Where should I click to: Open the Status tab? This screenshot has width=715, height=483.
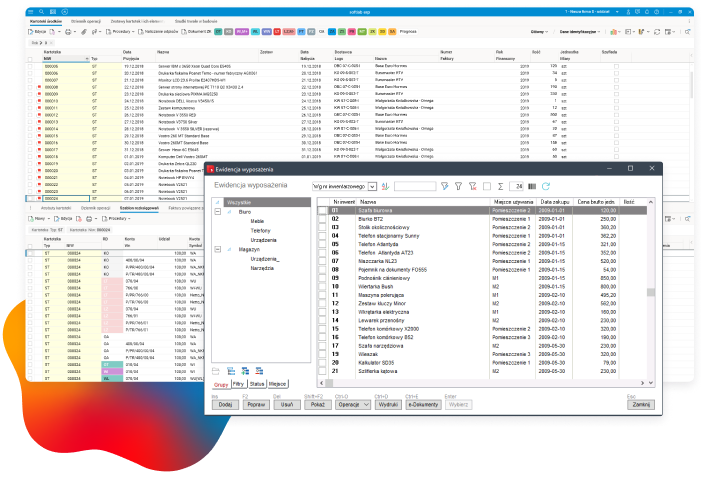(x=257, y=383)
